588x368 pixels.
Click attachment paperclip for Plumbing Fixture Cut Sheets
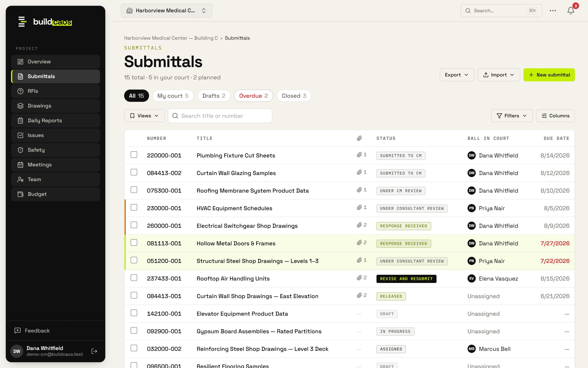tap(359, 155)
